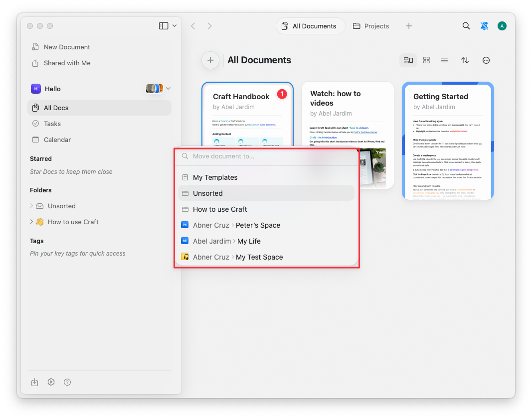Select the All Documents tab
The height and width of the screenshot is (419, 532).
tap(310, 25)
